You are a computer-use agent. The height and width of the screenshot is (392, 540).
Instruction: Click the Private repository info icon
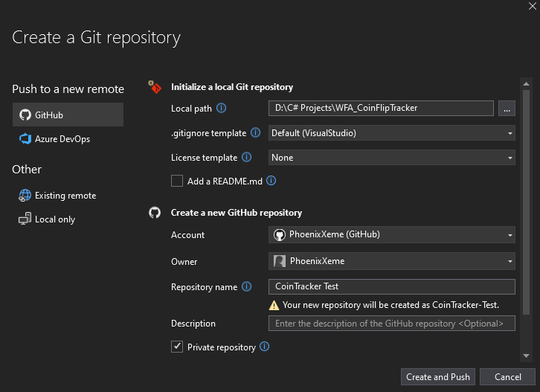click(265, 347)
